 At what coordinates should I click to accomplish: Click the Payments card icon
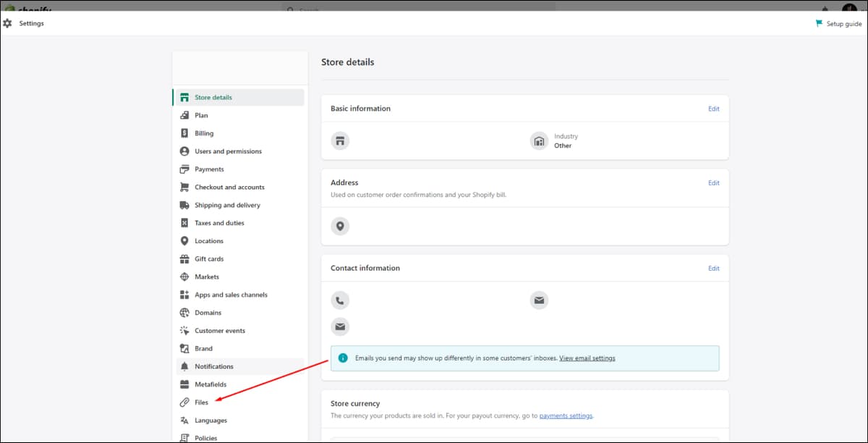click(x=184, y=169)
